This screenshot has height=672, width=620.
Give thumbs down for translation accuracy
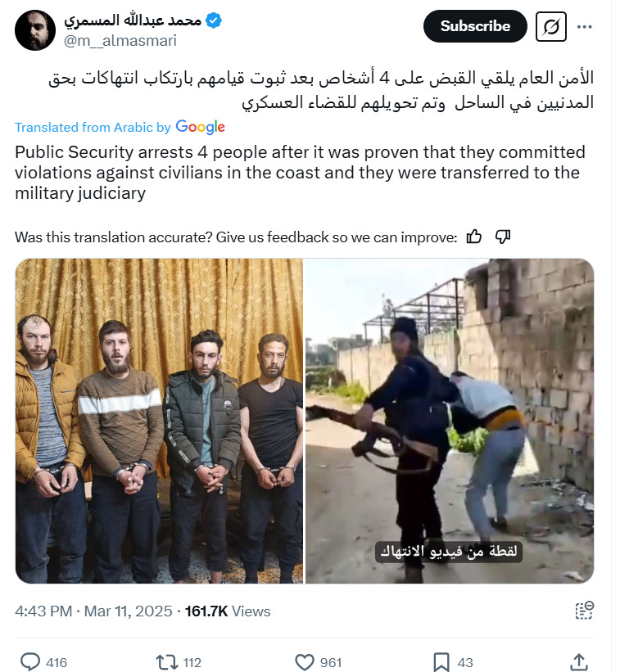[503, 237]
